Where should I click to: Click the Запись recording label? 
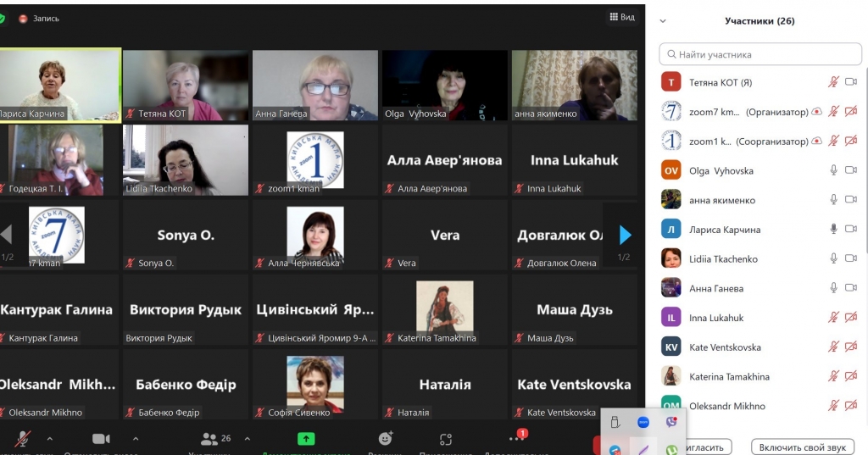(x=46, y=19)
